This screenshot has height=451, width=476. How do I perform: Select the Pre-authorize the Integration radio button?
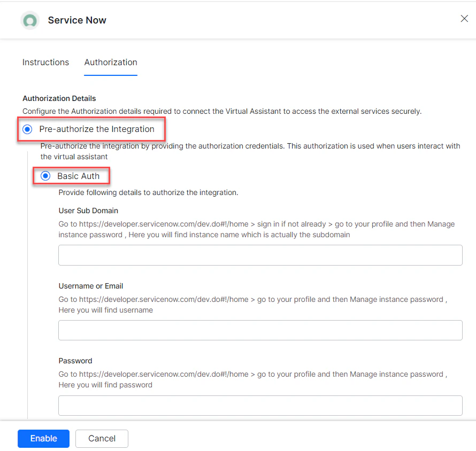[27, 129]
